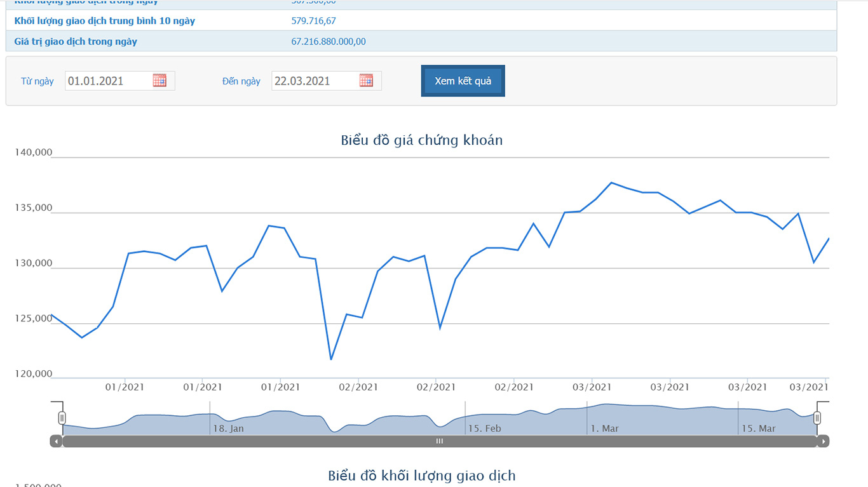Grab the left navigator range handle
Image resolution: width=868 pixels, height=487 pixels.
pos(62,418)
